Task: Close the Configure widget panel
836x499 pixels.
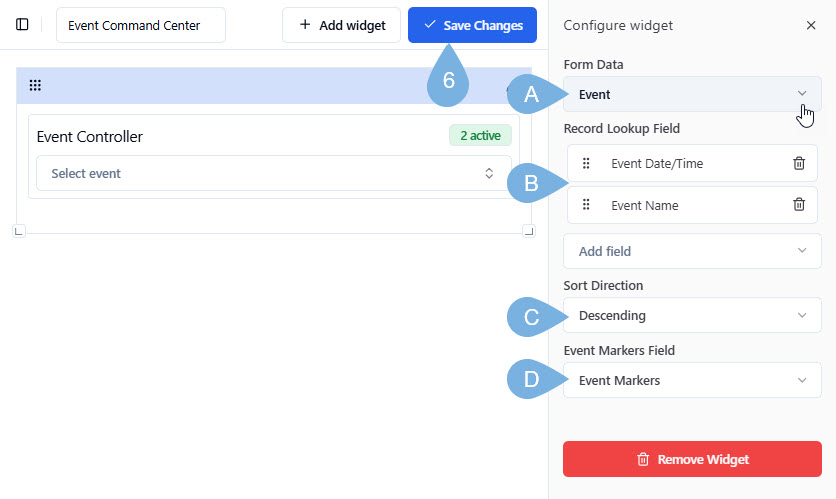Action: pyautogui.click(x=810, y=25)
